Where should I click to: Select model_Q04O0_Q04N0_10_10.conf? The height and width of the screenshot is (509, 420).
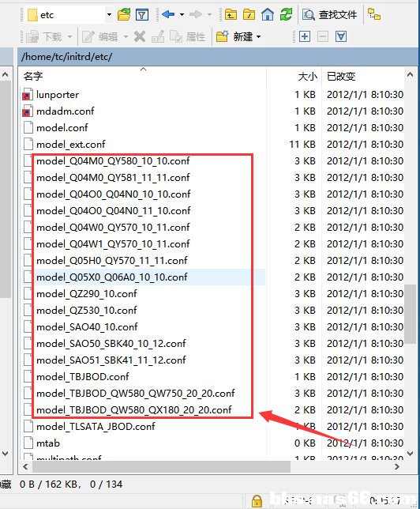click(x=114, y=194)
